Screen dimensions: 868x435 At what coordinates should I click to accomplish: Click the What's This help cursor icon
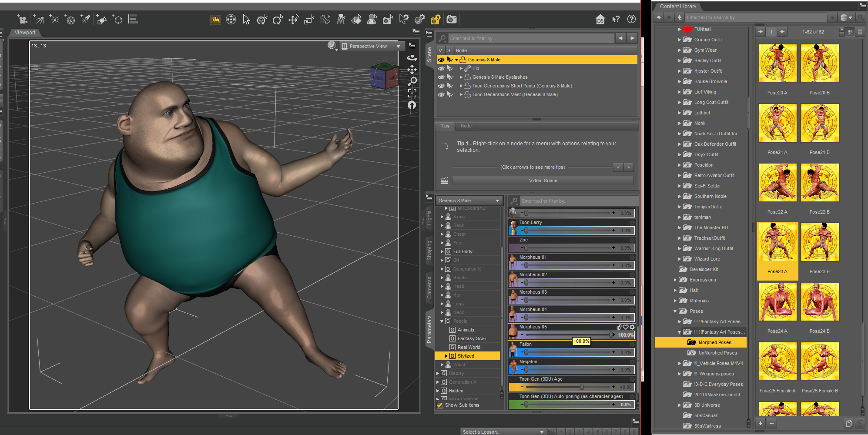click(x=616, y=20)
